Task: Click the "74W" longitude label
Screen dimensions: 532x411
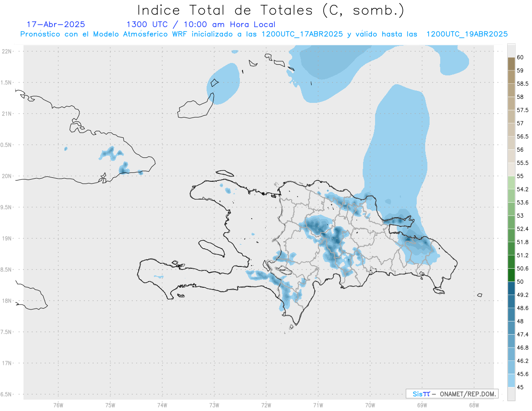Action: [x=162, y=404]
